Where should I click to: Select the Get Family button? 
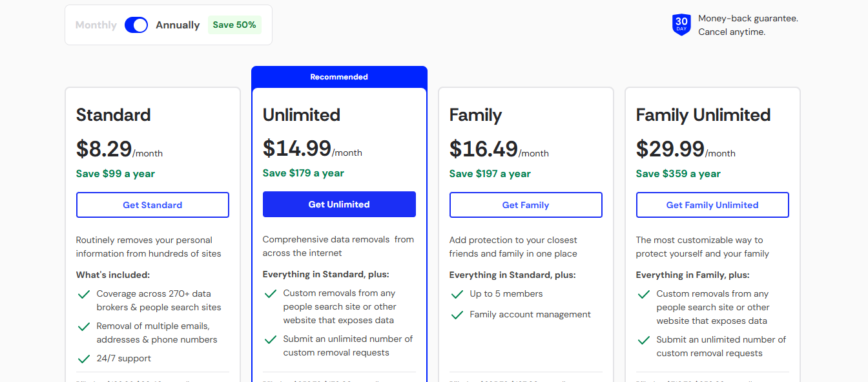tap(526, 205)
